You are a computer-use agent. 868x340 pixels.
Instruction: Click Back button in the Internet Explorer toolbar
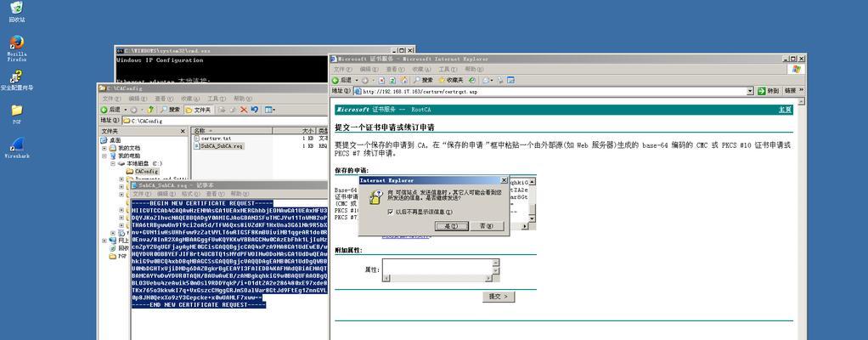click(x=341, y=80)
